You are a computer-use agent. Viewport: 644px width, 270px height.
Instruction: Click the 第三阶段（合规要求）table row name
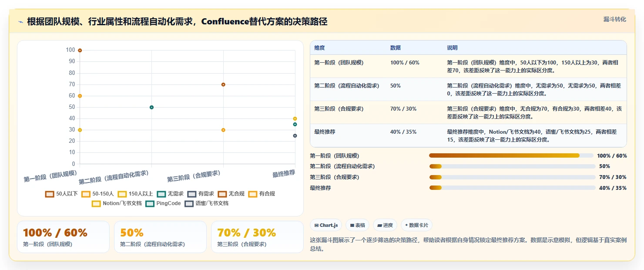click(339, 109)
